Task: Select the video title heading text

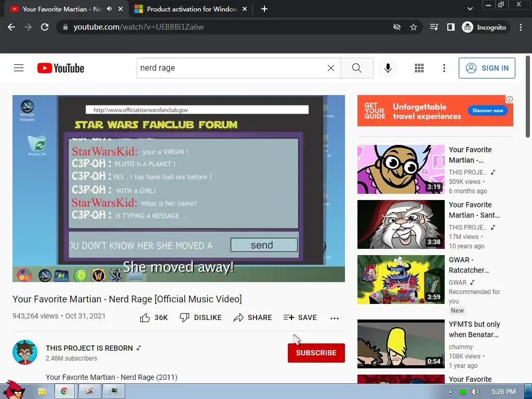Action: point(127,299)
